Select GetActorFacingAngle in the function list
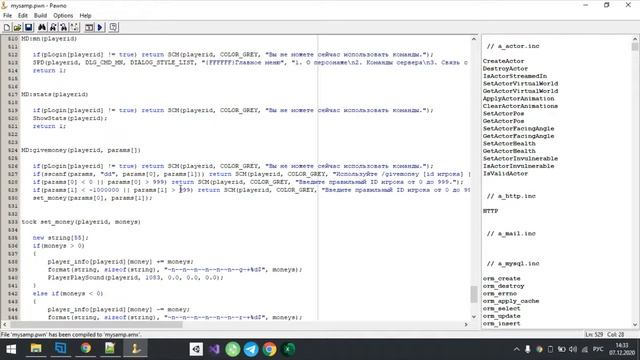The image size is (640, 360). click(x=518, y=136)
